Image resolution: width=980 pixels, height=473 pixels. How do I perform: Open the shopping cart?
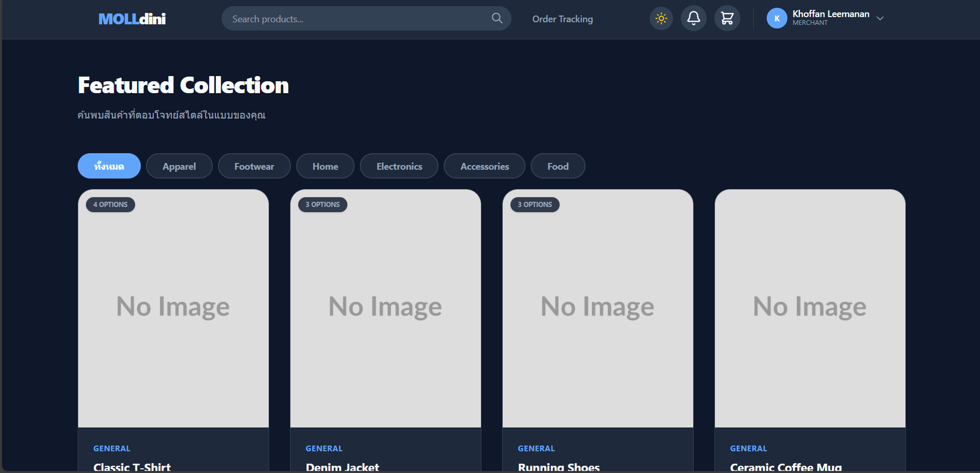pyautogui.click(x=727, y=19)
